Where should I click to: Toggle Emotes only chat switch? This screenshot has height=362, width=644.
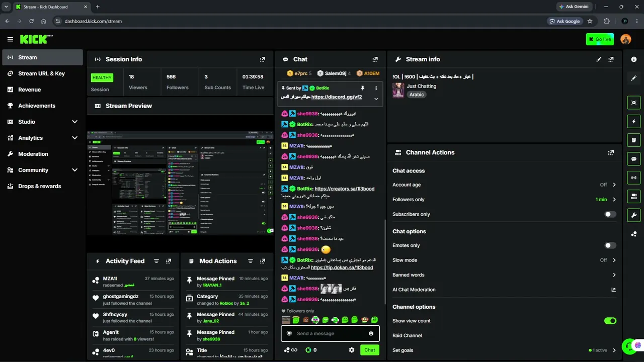pyautogui.click(x=610, y=245)
